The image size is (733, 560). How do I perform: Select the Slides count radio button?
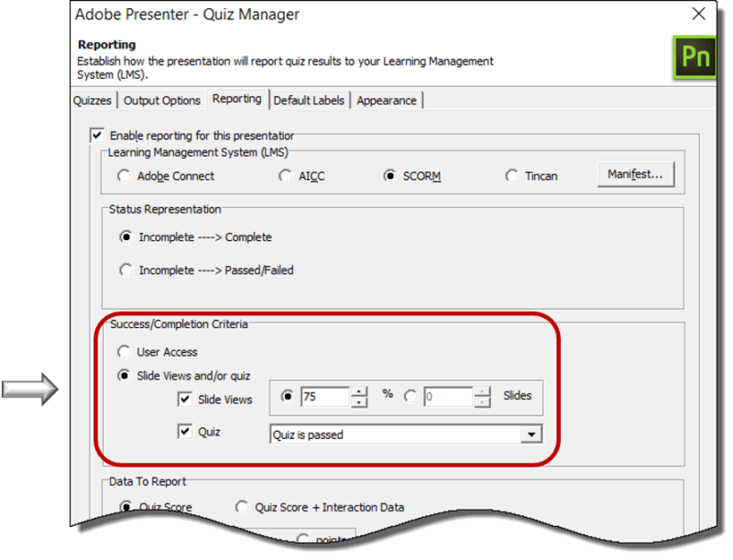pyautogui.click(x=408, y=395)
